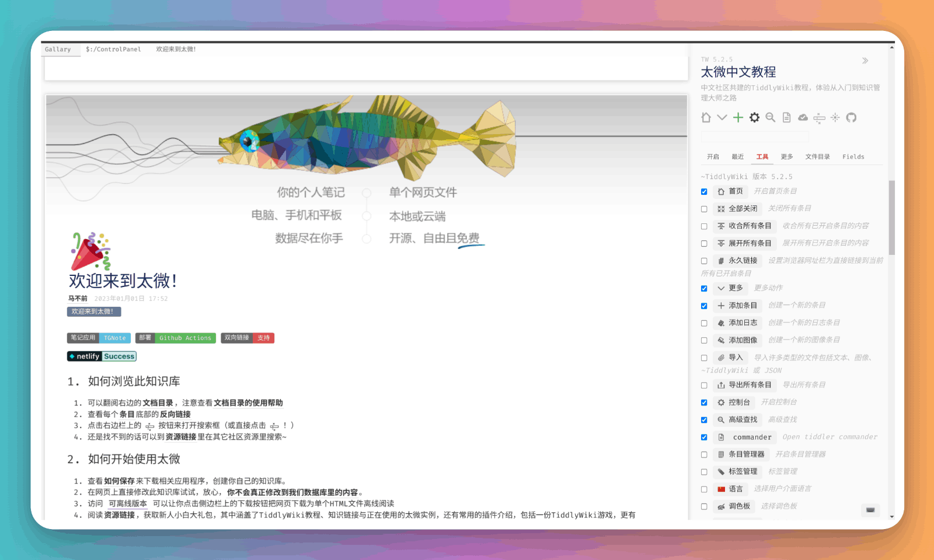934x560 pixels.
Task: Click the sidebar vertical scrollbar thumb
Action: click(891, 217)
